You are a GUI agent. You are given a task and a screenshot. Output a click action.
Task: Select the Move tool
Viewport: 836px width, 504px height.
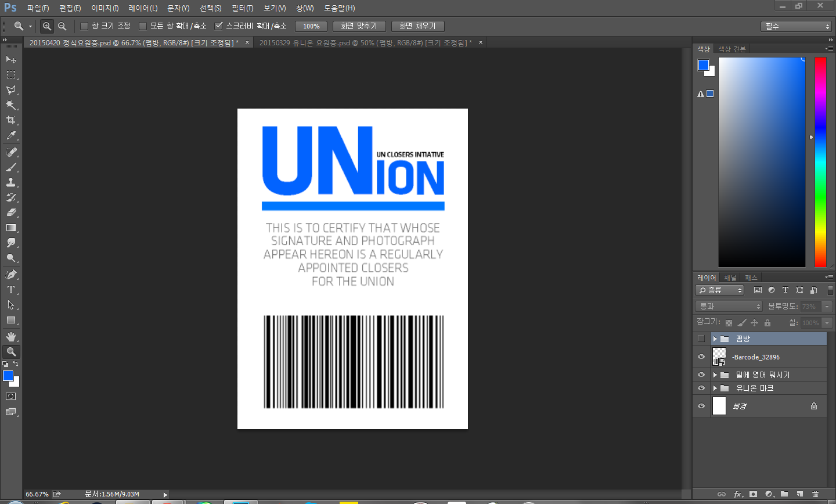[x=11, y=59]
